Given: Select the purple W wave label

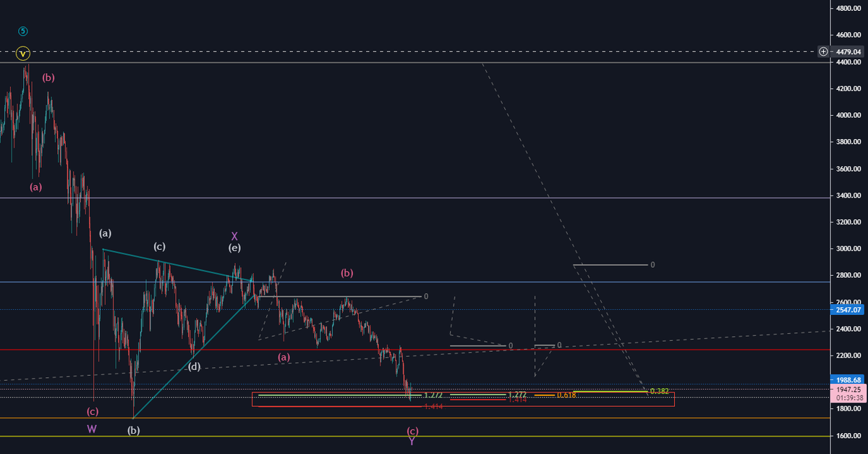Looking at the screenshot, I should (x=92, y=429).
